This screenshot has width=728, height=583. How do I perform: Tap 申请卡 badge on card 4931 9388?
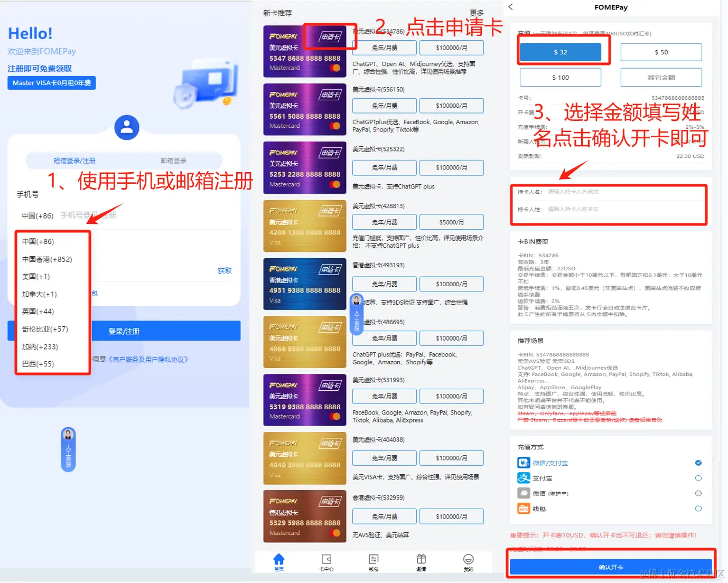coord(330,269)
